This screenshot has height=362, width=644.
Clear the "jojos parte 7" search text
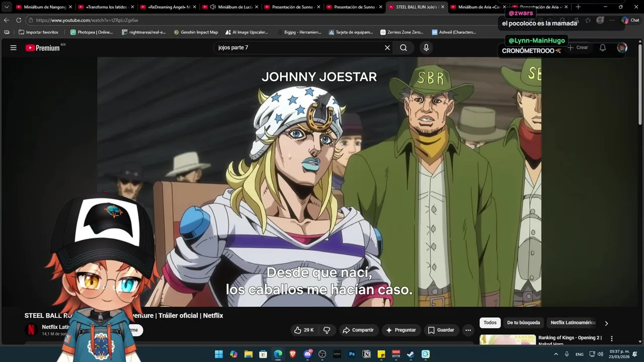coord(387,48)
